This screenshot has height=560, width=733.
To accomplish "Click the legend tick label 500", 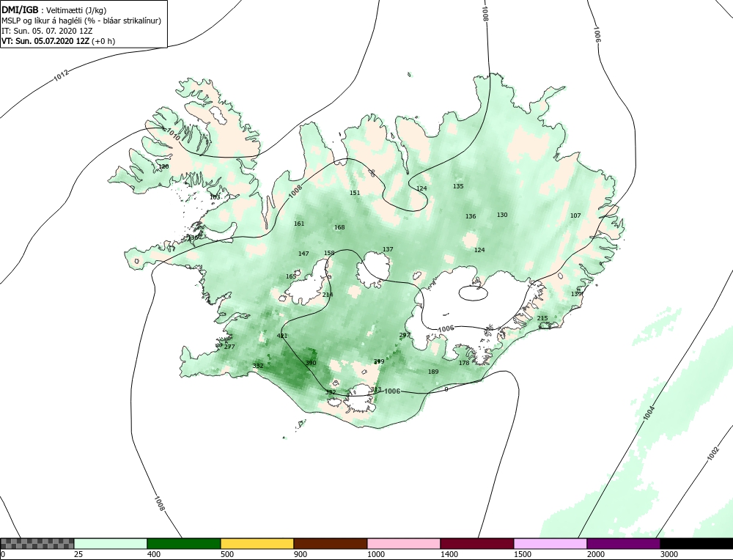I will [x=226, y=554].
